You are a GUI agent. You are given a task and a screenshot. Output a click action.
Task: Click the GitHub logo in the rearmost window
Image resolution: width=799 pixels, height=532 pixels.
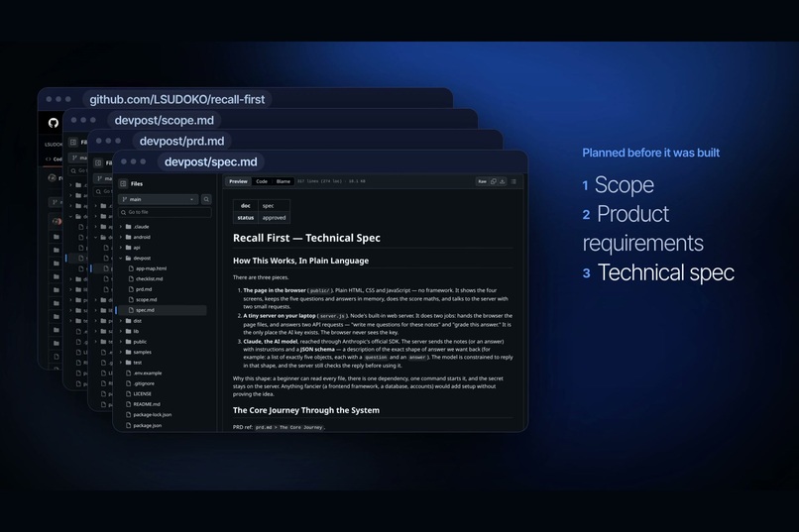(54, 123)
